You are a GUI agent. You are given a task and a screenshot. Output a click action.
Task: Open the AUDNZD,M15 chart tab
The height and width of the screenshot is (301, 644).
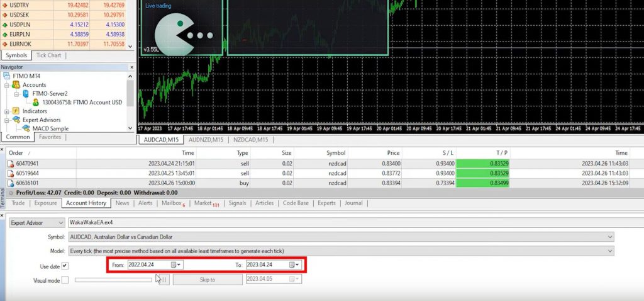point(206,140)
